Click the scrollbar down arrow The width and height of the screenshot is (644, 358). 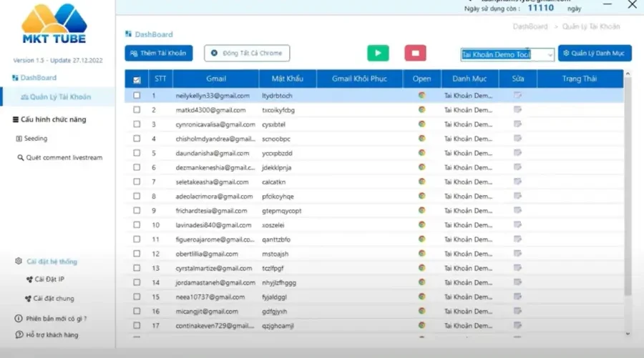628,334
